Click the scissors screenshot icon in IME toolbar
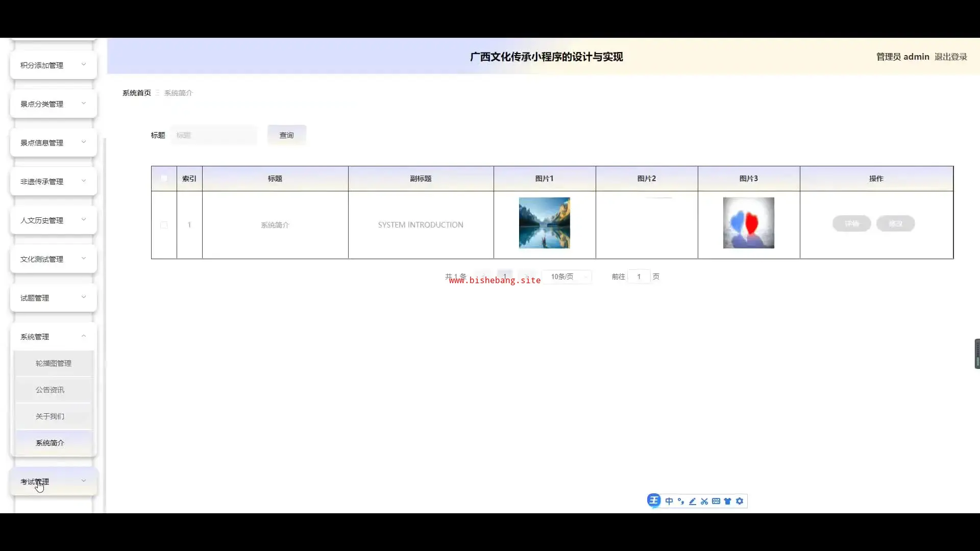Screen dimensions: 980x551 pos(704,501)
